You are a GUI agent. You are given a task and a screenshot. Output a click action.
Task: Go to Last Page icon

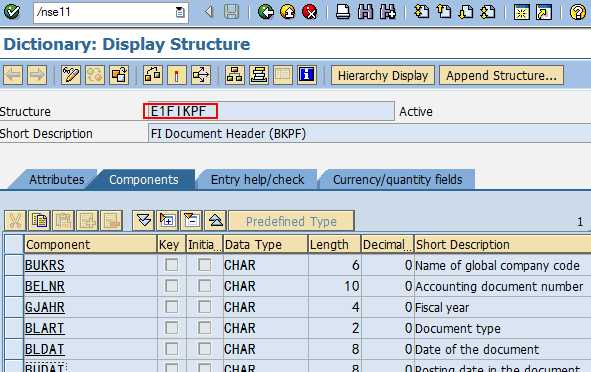click(488, 12)
